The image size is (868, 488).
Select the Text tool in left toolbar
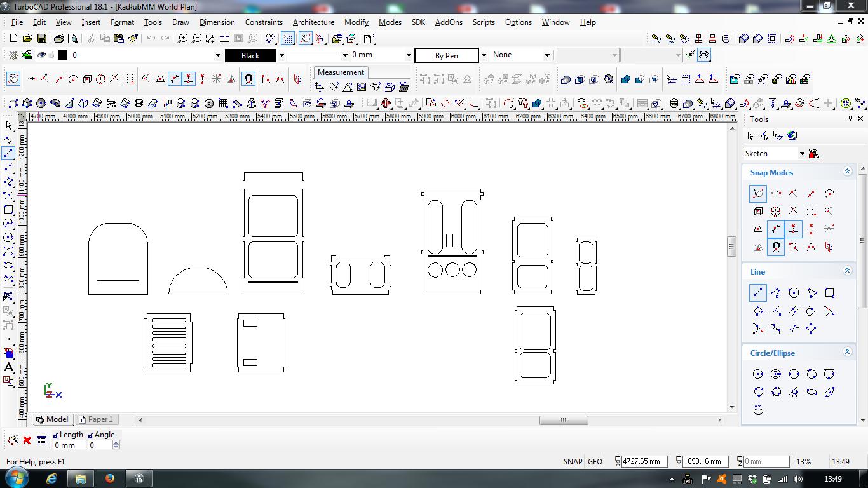tap(8, 367)
